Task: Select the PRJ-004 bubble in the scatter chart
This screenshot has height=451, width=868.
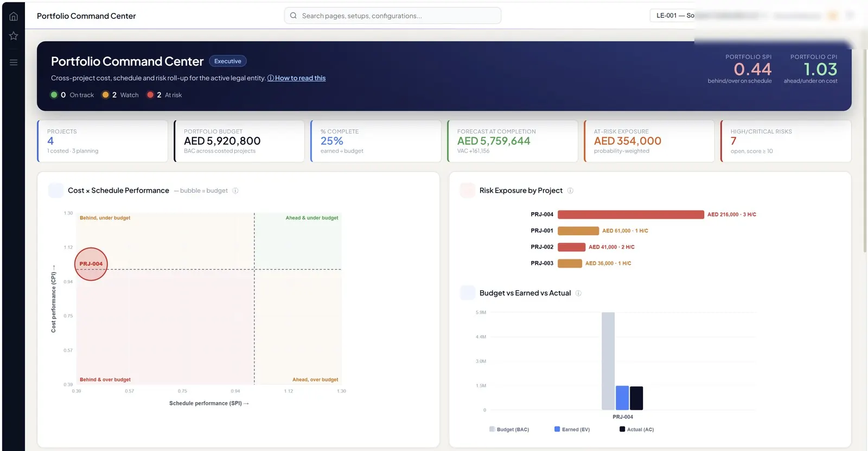Action: pos(91,264)
